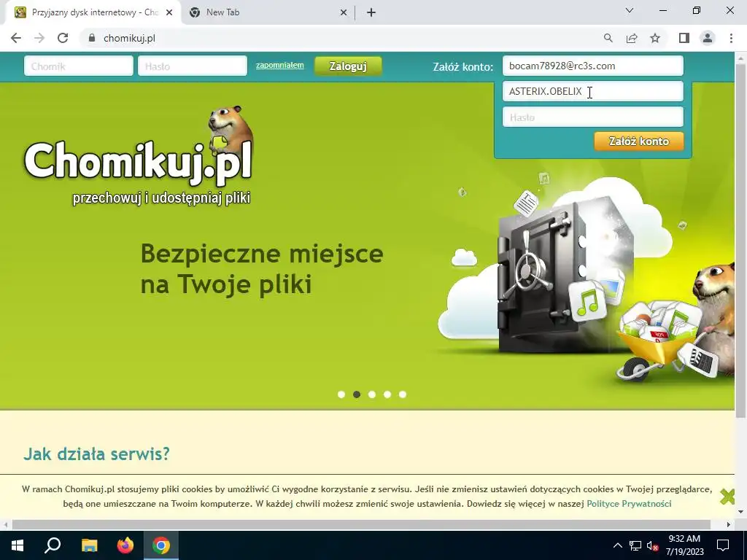Close the New Tab tab
Image resolution: width=747 pixels, height=560 pixels.
point(344,12)
